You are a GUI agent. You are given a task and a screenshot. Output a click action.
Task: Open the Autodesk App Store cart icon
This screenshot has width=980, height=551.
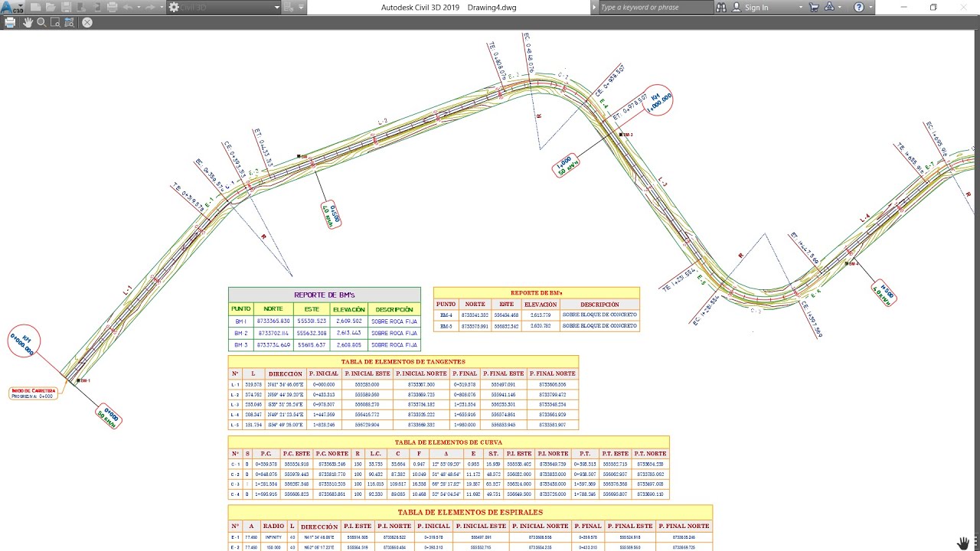(814, 7)
